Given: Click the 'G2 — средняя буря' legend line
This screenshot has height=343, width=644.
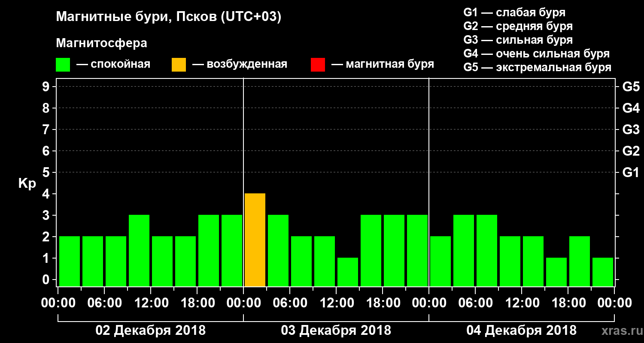Looking at the screenshot, I should [518, 26].
